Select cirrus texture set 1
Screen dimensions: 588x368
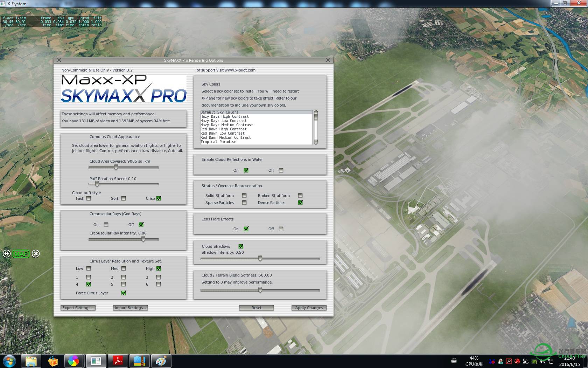89,277
